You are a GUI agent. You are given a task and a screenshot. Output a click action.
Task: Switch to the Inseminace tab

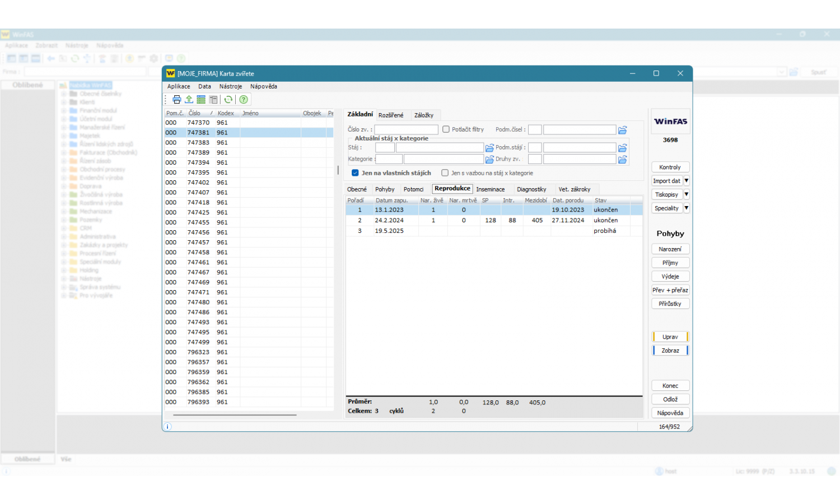pos(490,189)
